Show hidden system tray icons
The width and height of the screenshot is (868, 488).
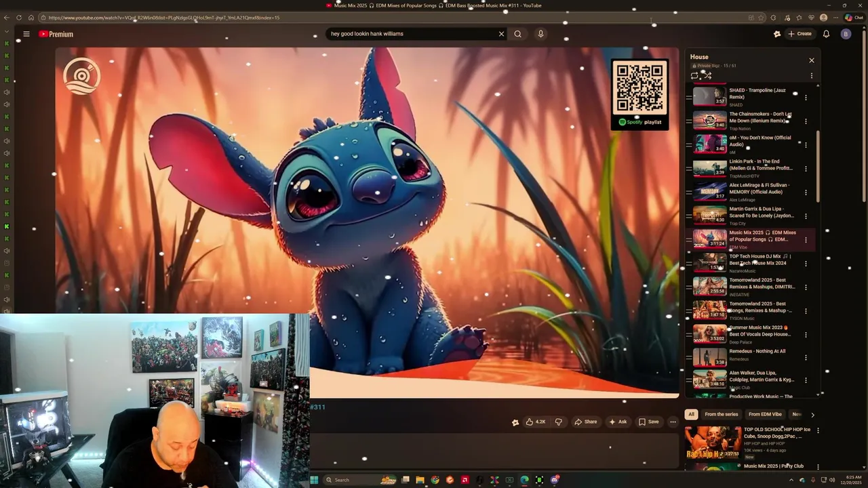point(791,480)
